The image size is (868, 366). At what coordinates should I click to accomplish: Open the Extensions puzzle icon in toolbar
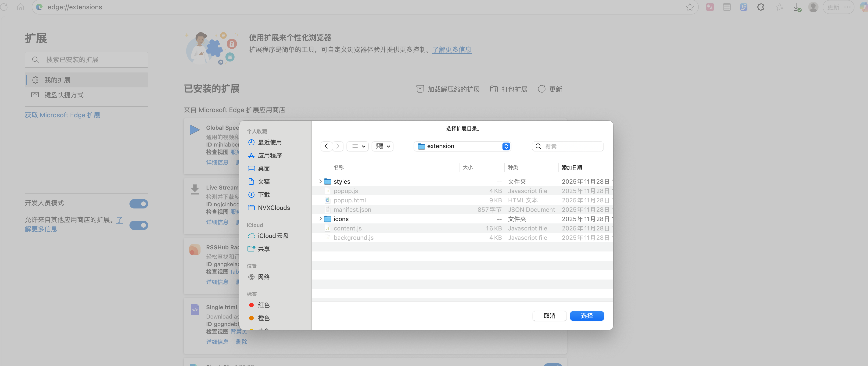[760, 7]
